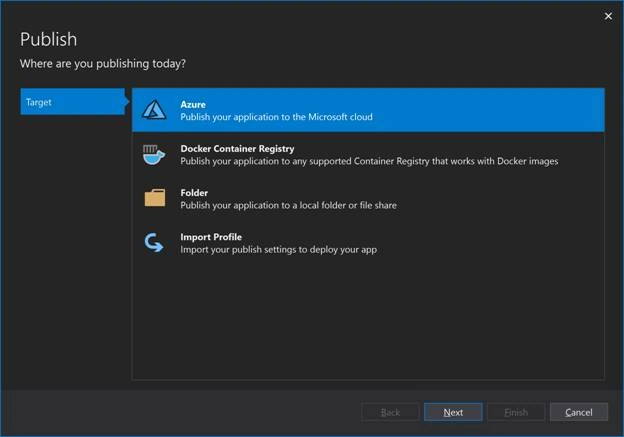624x437 pixels.
Task: Close the Publish dialog
Action: tap(608, 16)
